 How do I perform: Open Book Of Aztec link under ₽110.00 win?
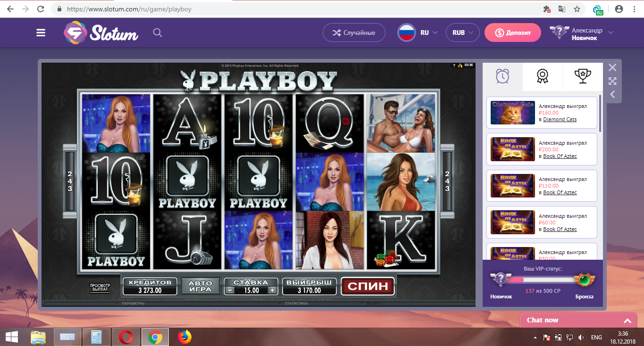[560, 192]
